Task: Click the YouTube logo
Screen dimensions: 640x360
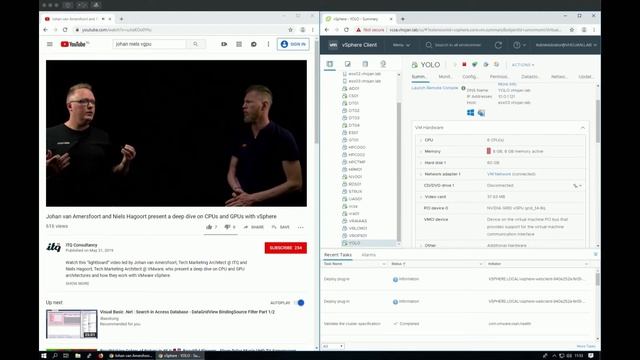Action: click(74, 44)
